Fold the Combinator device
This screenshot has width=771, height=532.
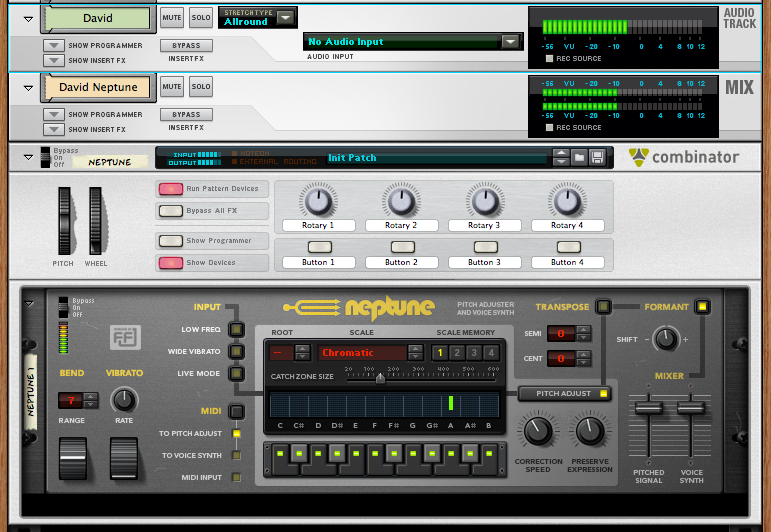[29, 157]
